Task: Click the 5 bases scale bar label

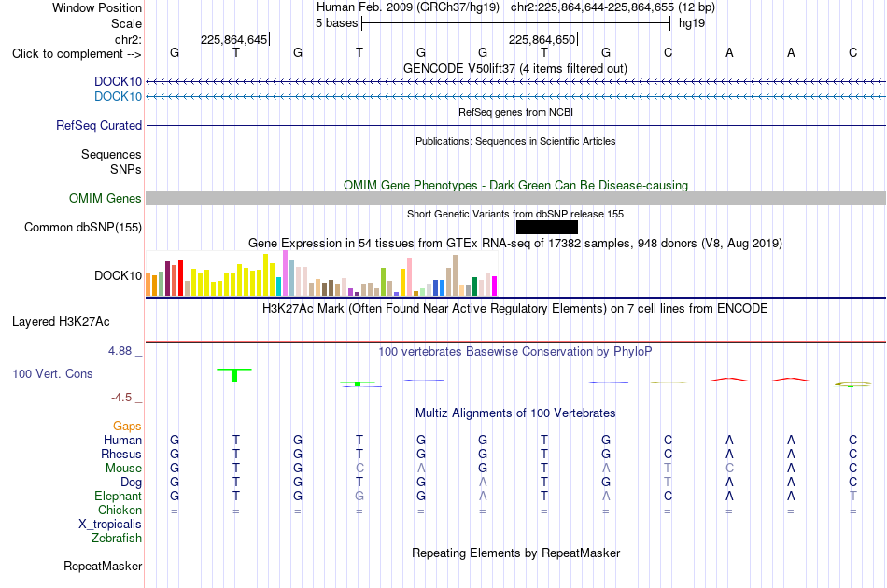Action: (336, 23)
